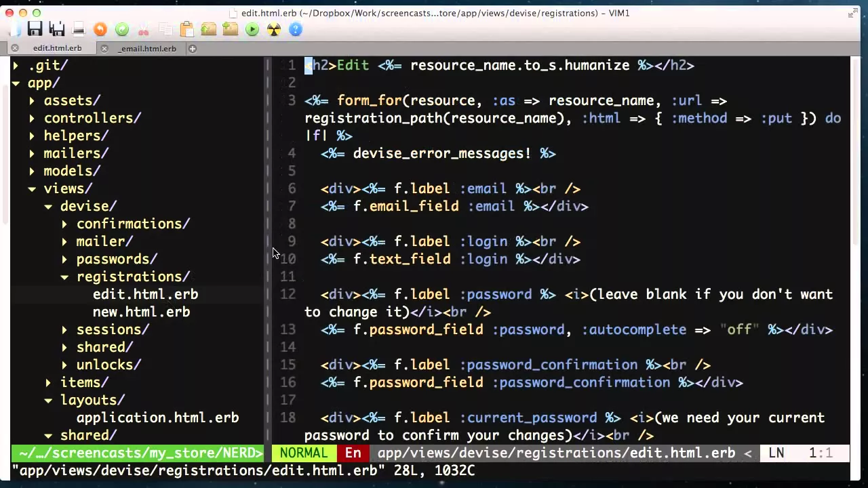Open edit.html.erb in file tree

(145, 294)
